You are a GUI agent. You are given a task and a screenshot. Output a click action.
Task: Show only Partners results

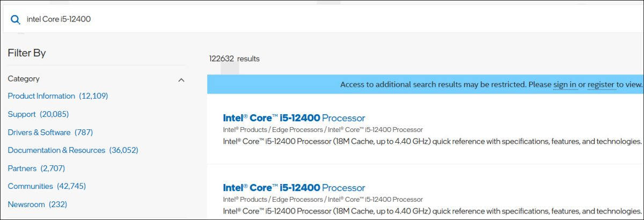point(22,168)
